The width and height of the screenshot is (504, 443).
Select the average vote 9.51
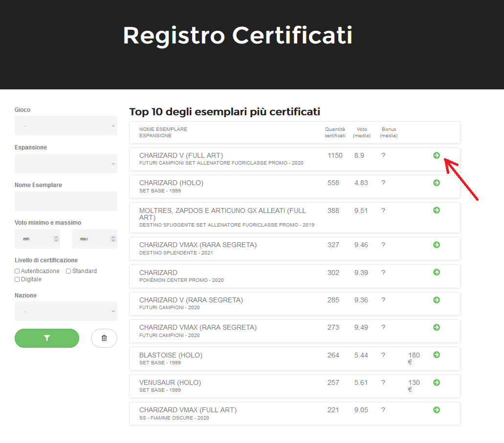coord(361,211)
